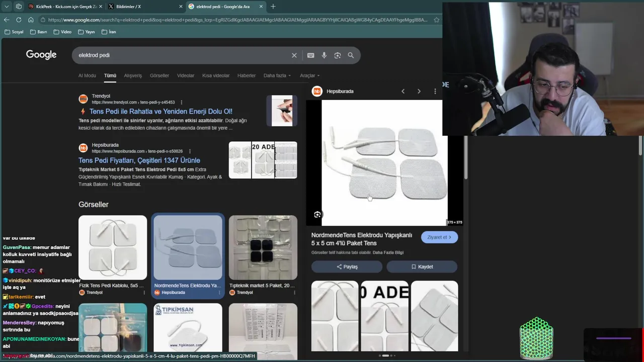Open the workspaces icon left of the tabs

tap(19, 7)
